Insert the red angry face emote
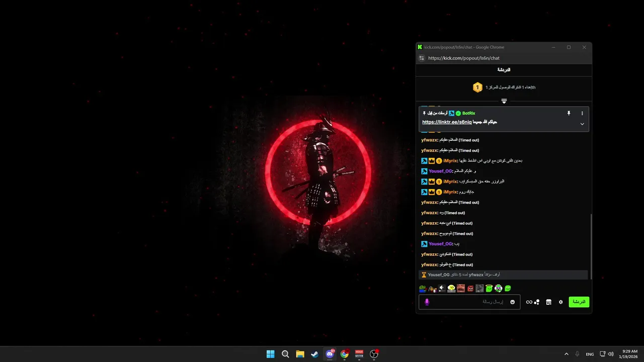This screenshot has height=362, width=644. coord(470,289)
